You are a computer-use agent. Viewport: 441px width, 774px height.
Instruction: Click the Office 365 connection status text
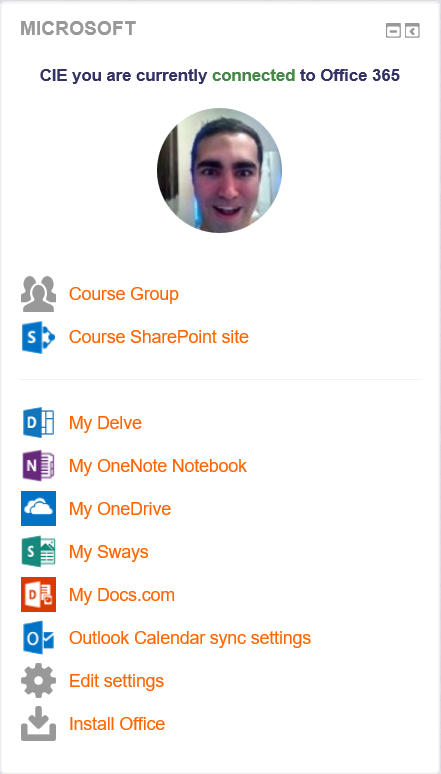tap(220, 76)
